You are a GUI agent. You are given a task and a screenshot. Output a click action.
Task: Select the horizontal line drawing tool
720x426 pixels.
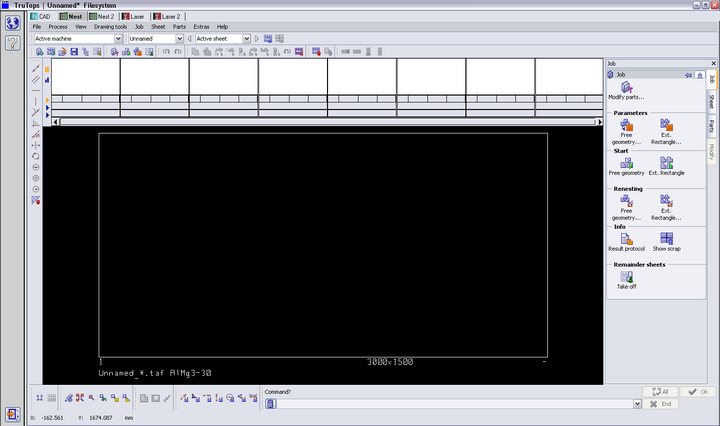35,91
